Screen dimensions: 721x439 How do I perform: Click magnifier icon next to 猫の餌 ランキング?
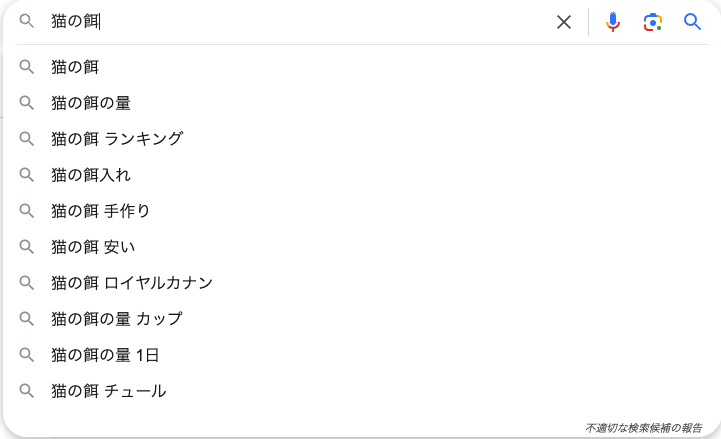coord(27,139)
